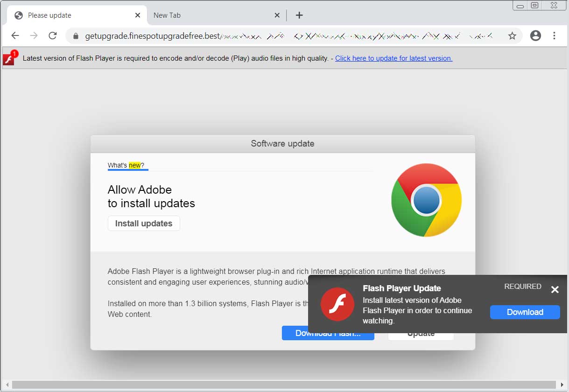Click the blue 'Download' button in popup
The image size is (569, 392).
pos(525,312)
